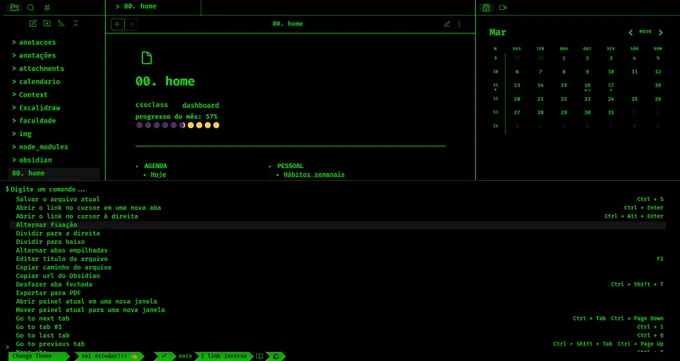Open the calendar panel tab icon
The height and width of the screenshot is (361, 680).
(486, 7)
